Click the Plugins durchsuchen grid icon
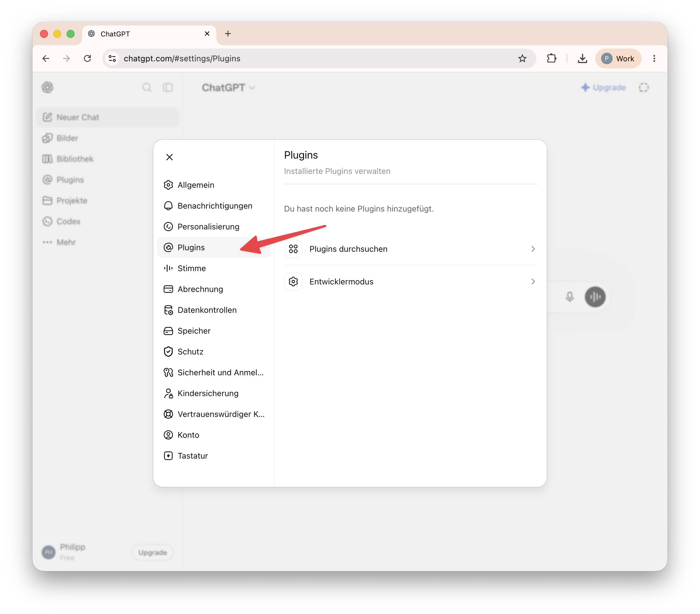700x614 pixels. pos(293,249)
